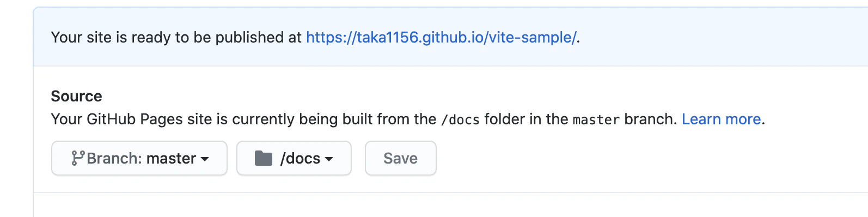
Task: Click the 'Branch:' label text in button
Action: pyautogui.click(x=114, y=158)
